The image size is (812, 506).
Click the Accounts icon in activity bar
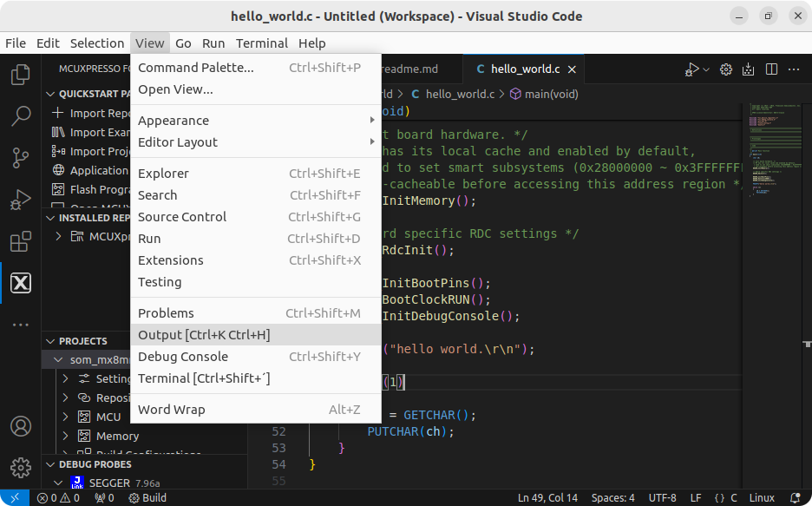(20, 426)
